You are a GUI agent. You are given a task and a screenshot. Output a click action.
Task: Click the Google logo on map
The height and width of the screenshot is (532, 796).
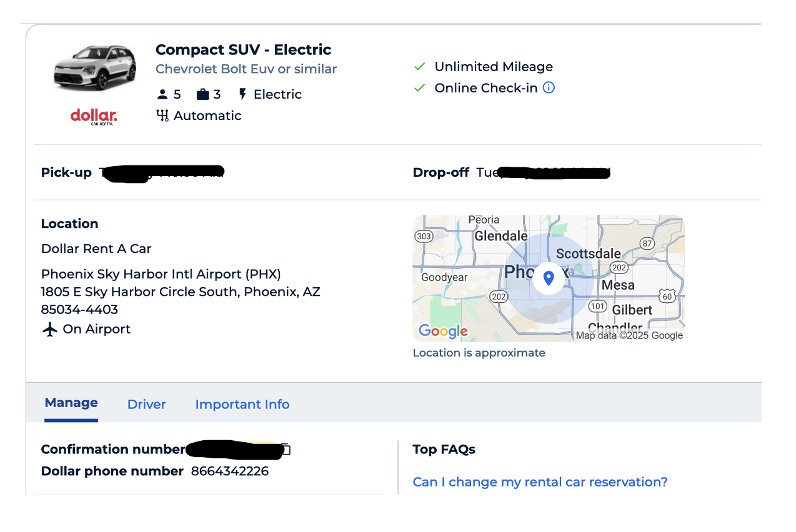coord(443,331)
